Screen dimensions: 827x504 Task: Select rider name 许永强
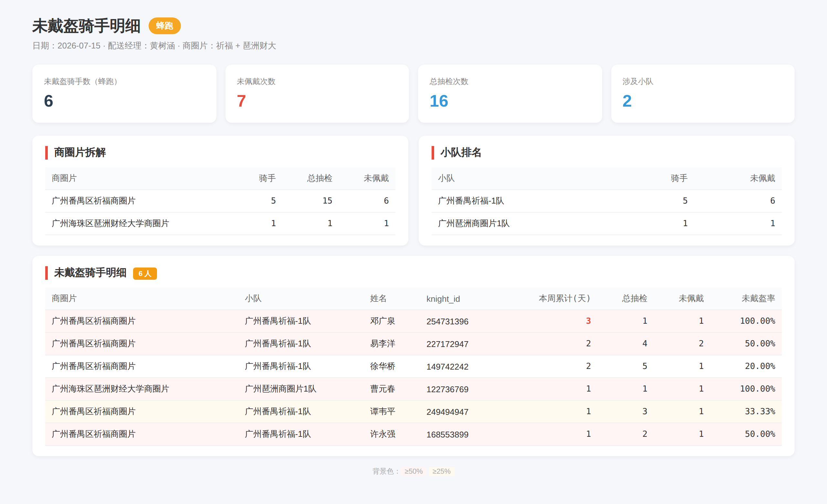[x=382, y=434]
